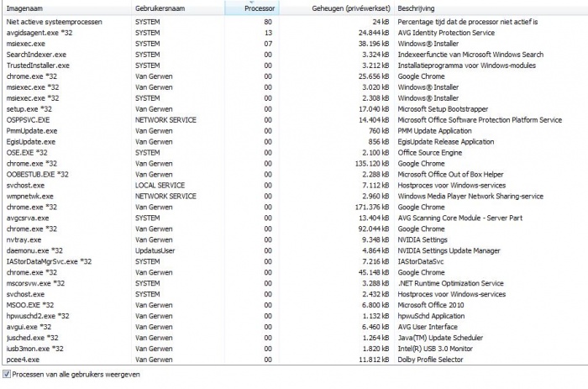The width and height of the screenshot is (588, 389).
Task: Select setup.exe *32 process
Action: tap(296, 108)
